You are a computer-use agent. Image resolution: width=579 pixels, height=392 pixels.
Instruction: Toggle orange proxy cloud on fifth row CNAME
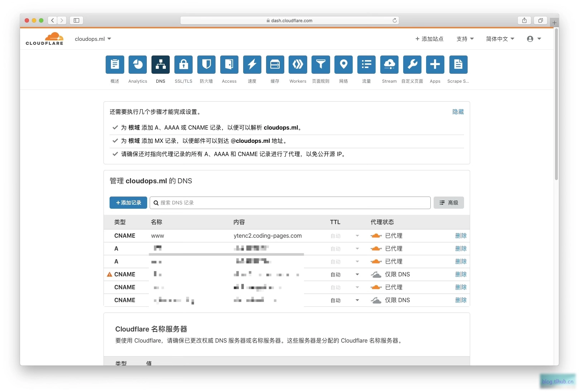(376, 287)
